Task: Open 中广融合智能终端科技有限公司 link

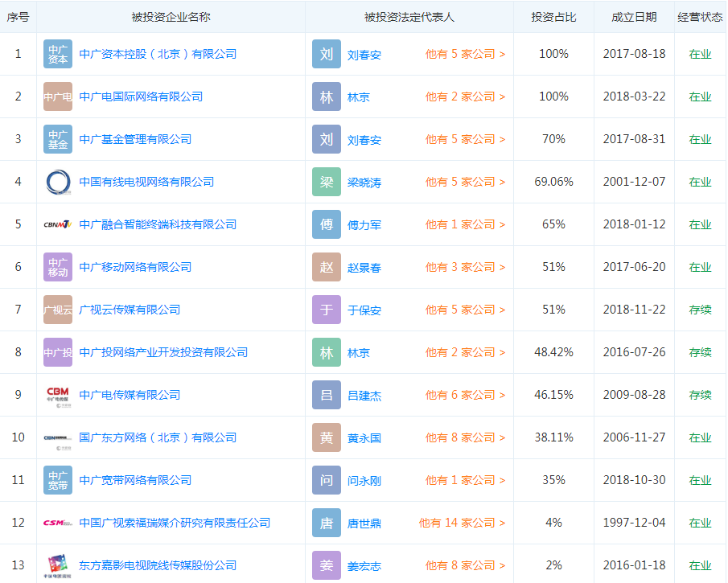Action: click(x=158, y=224)
